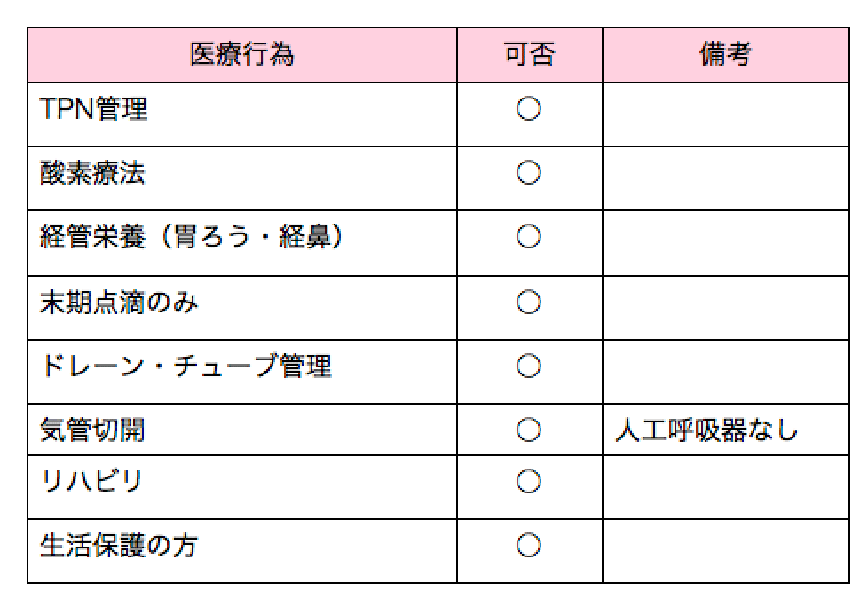This screenshot has height=607, width=868.
Task: Click the TPN管理 text cell
Action: coord(93,108)
